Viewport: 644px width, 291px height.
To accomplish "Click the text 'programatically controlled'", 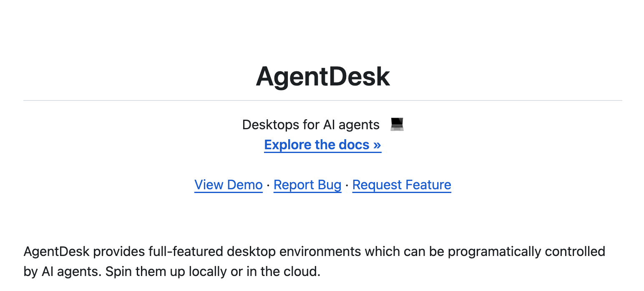I will pos(526,252).
